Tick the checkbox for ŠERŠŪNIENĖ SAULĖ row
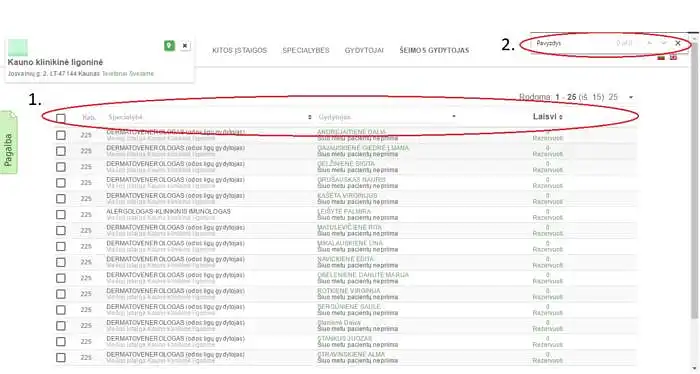 point(61,310)
